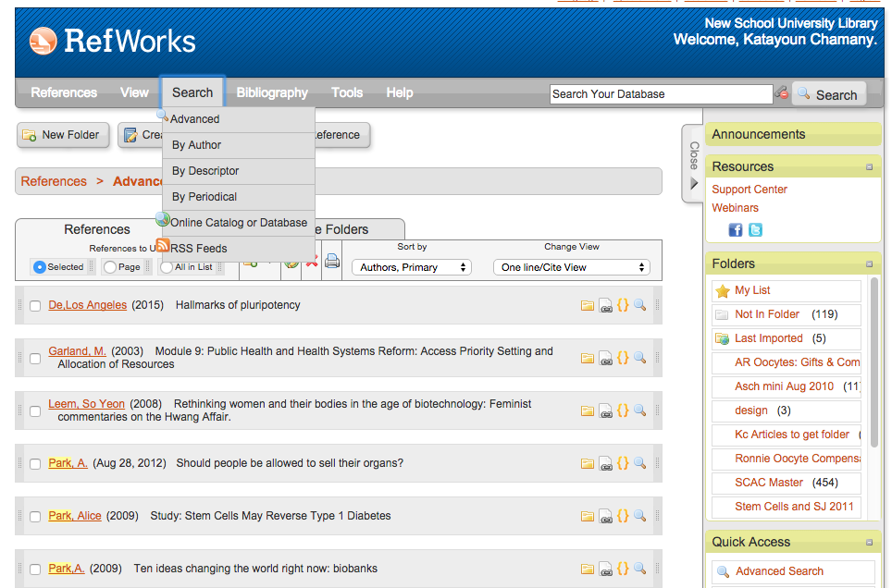Screen dimensions: 892x588
Task: Edit the Leem, So Yeon reference
Action: (x=606, y=411)
